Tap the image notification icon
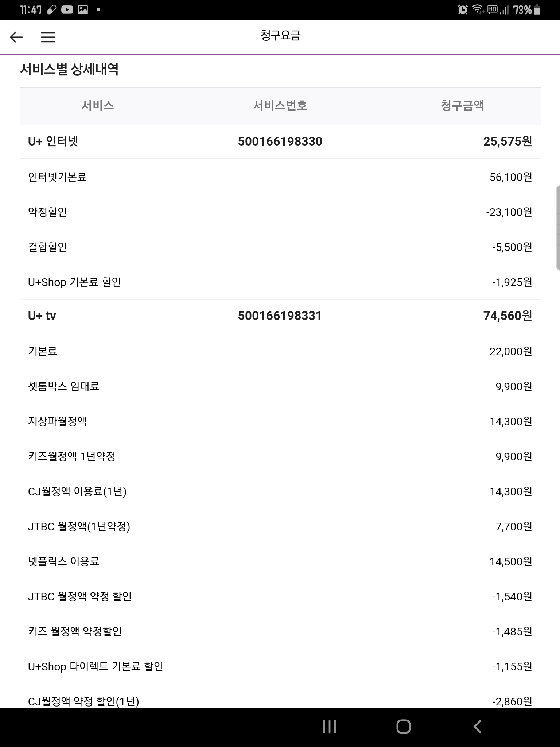 pos(83,10)
